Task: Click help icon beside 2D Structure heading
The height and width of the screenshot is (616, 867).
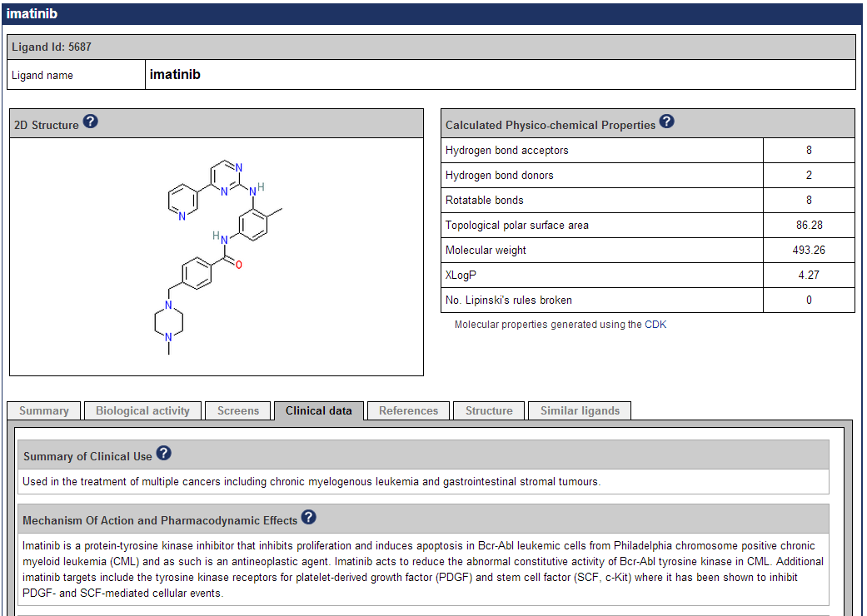Action: click(x=91, y=122)
